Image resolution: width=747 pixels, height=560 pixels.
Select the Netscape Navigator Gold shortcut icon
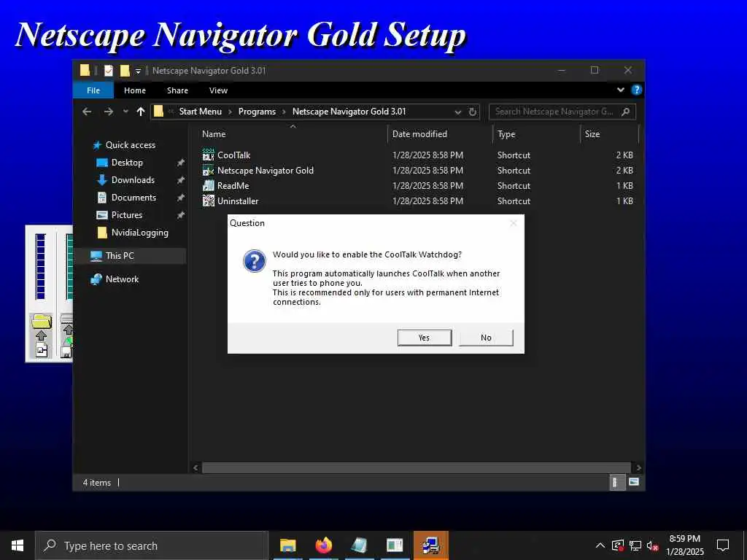[208, 171]
